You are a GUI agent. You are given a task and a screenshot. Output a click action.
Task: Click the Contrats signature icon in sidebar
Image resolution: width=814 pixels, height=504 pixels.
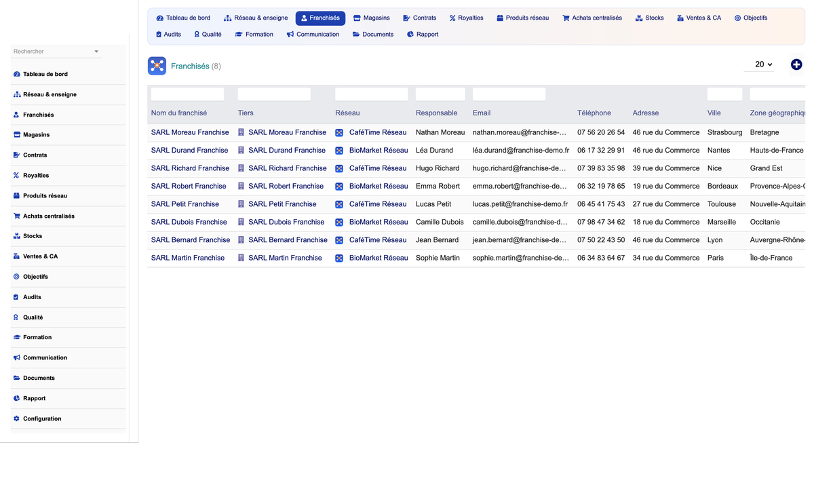coord(16,155)
